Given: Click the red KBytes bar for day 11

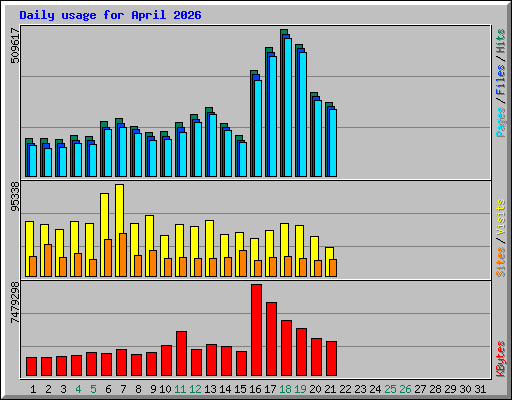Looking at the screenshot, I should (x=181, y=354).
